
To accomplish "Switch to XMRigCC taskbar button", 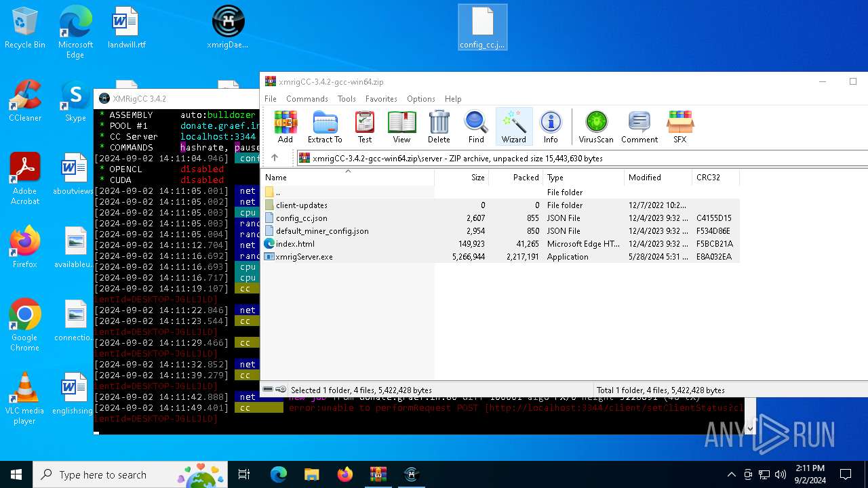I will 411,474.
